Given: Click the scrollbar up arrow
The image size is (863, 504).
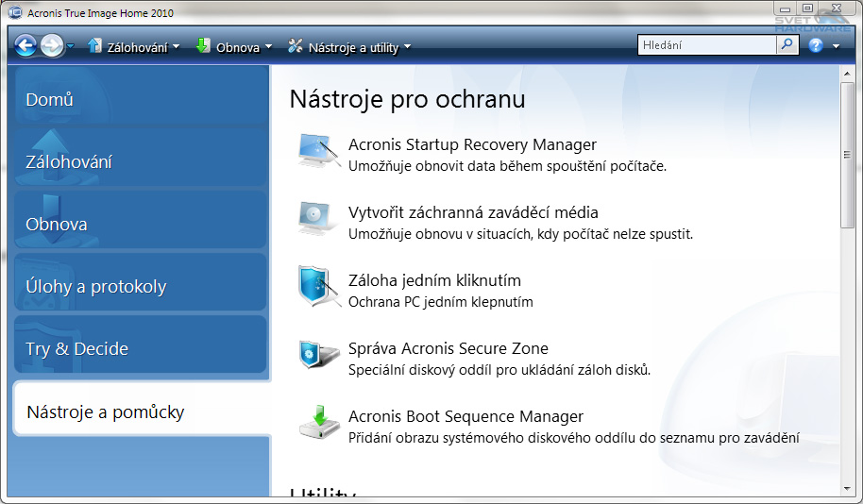Looking at the screenshot, I should tap(847, 75).
